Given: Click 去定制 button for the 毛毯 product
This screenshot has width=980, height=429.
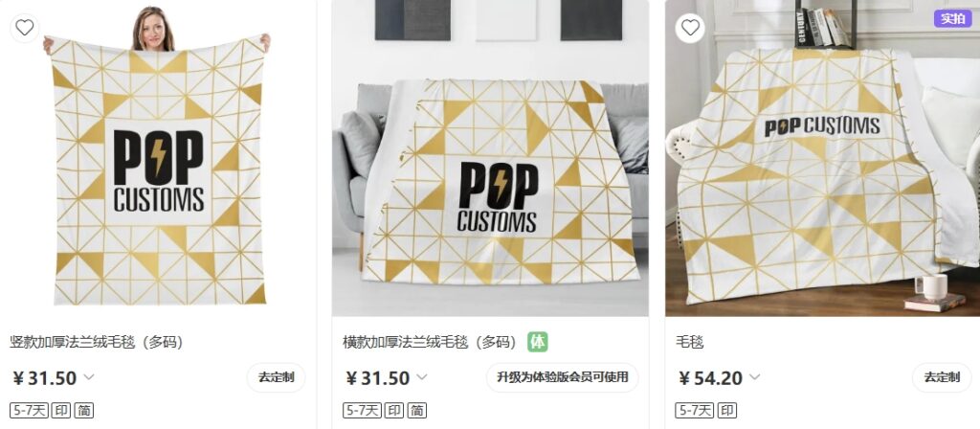Looking at the screenshot, I should pyautogui.click(x=942, y=377).
